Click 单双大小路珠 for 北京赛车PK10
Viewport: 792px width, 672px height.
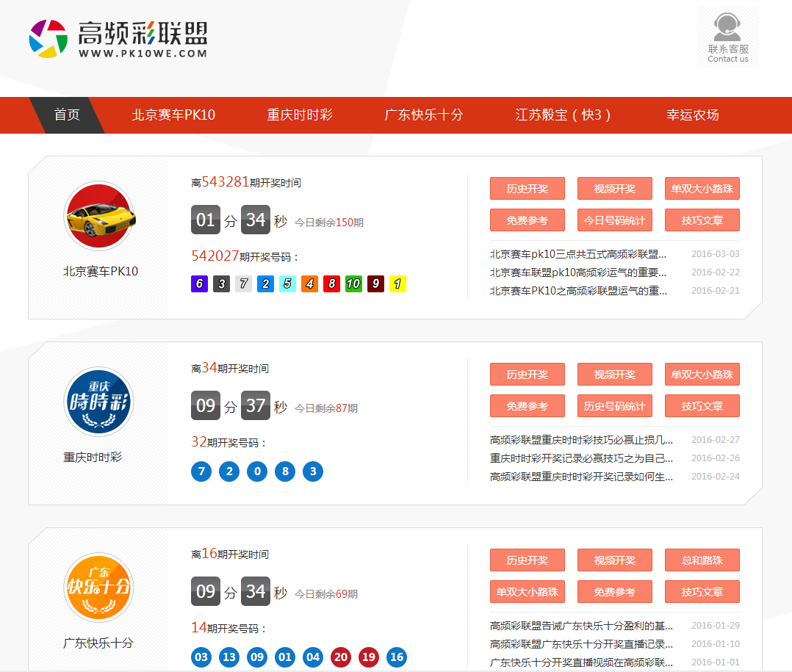pos(702,188)
